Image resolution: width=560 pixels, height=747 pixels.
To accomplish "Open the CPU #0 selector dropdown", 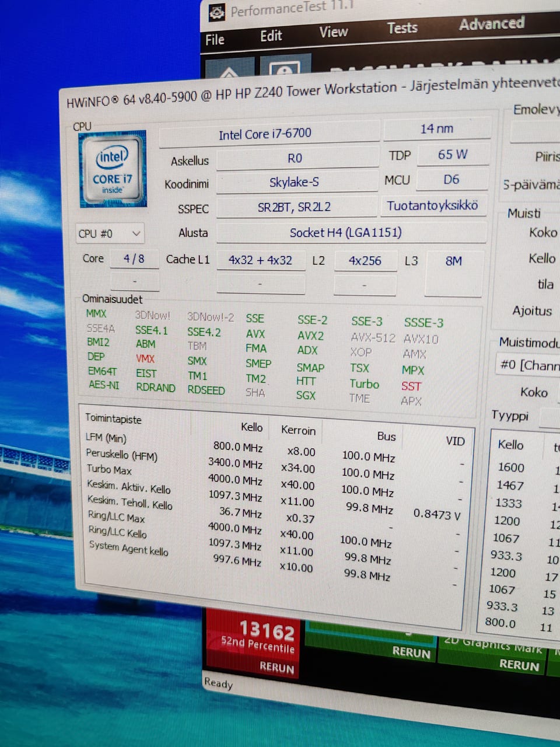I will click(x=109, y=233).
